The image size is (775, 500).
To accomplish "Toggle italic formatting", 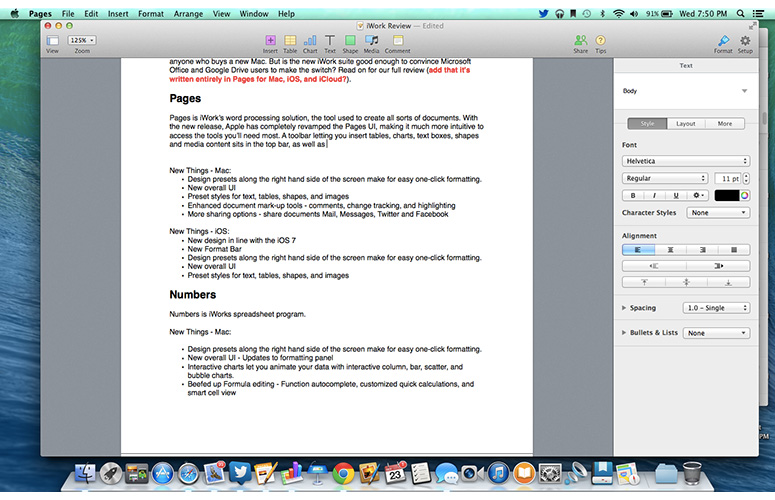I will (x=654, y=196).
